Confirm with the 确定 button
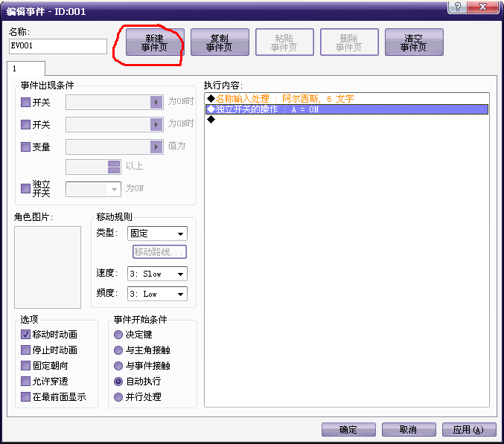The height and width of the screenshot is (444, 504). pyautogui.click(x=348, y=429)
